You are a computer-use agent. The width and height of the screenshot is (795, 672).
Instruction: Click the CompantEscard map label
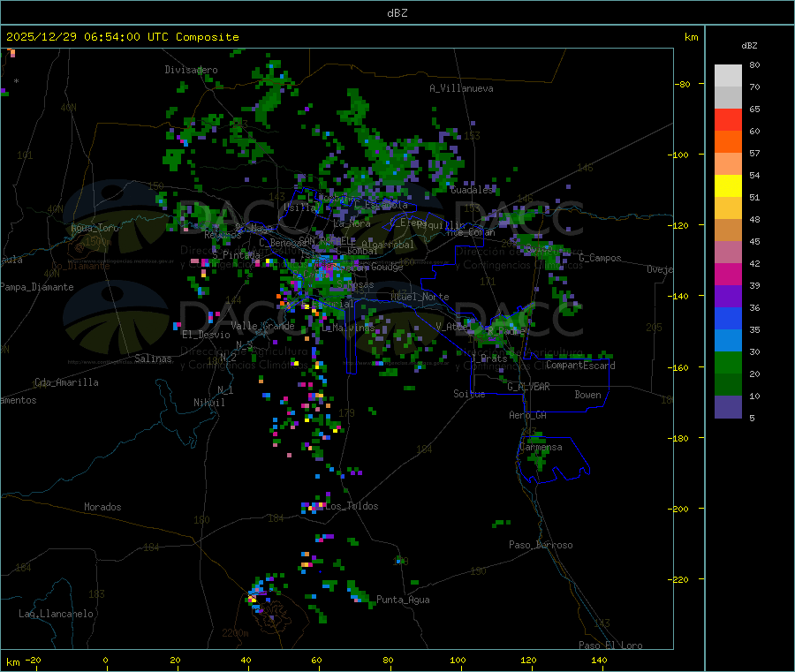(x=580, y=366)
